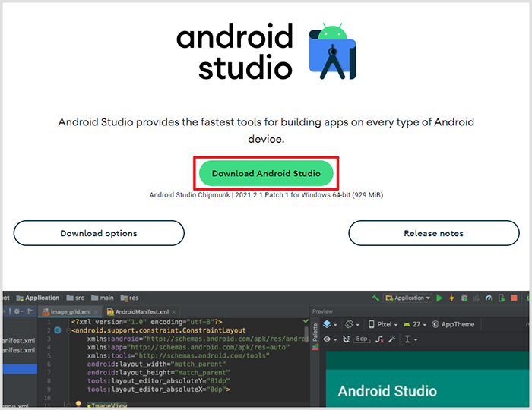
Task: Open the vertical Palette side tab
Action: coord(315,333)
